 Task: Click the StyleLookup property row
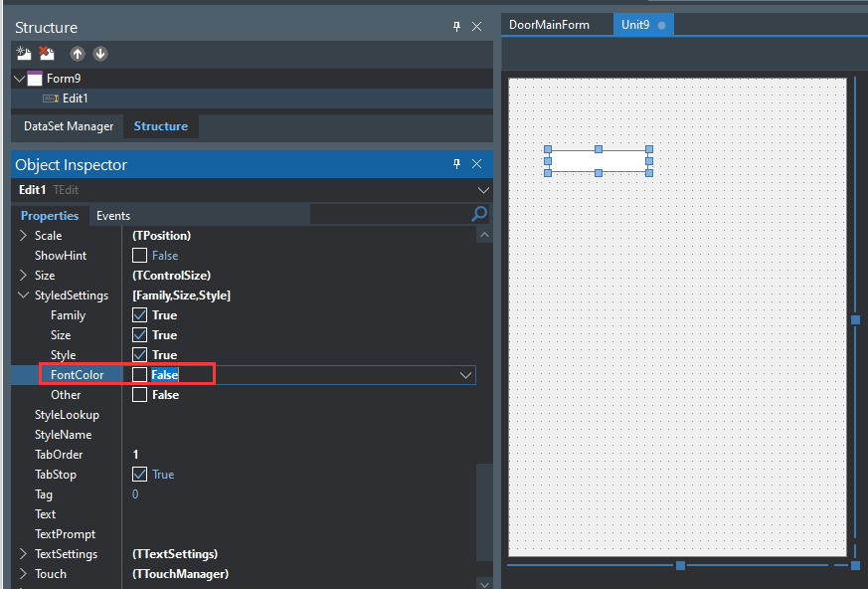coord(244,415)
